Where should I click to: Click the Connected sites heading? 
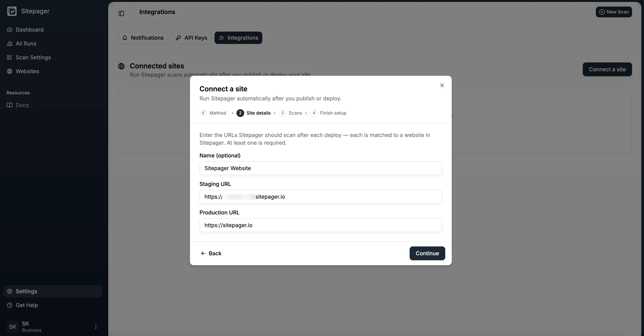(157, 66)
